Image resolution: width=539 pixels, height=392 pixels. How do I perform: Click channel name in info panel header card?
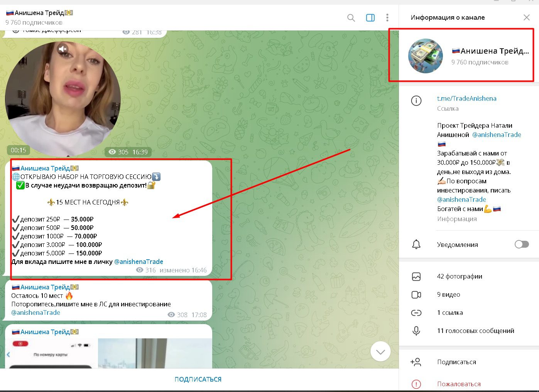coord(490,51)
